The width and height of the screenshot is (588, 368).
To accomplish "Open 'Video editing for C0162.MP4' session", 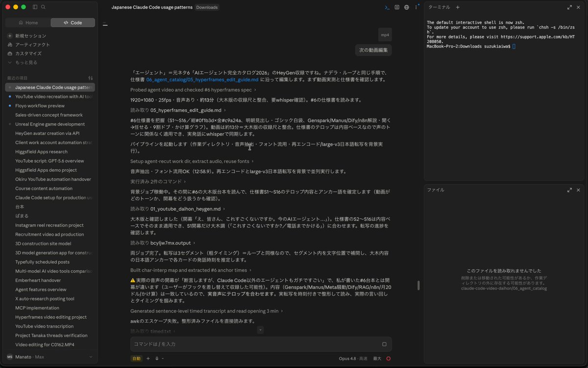I will (50, 344).
